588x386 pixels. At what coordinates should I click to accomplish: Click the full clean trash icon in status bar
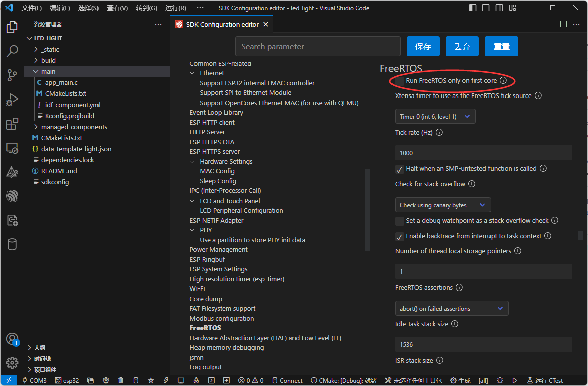[x=121, y=380]
